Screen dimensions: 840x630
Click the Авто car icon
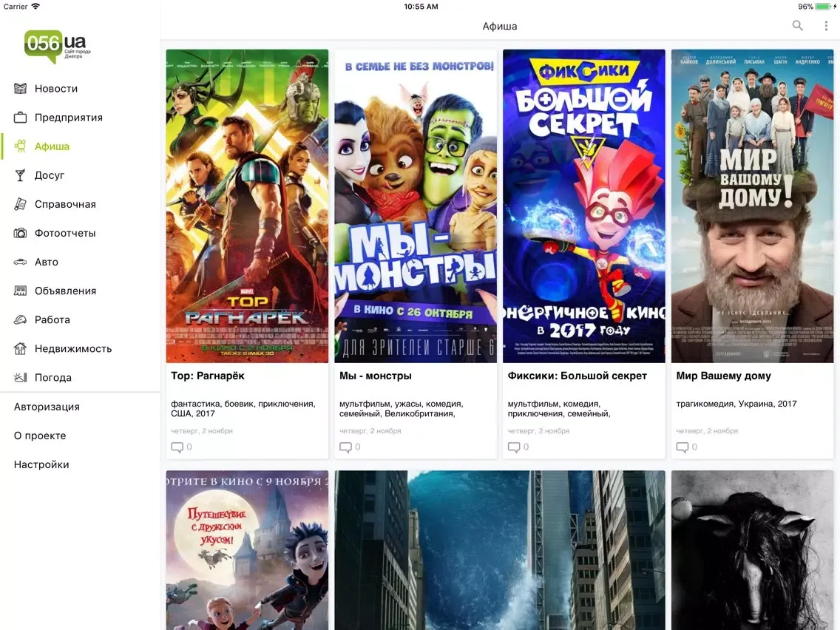21,262
